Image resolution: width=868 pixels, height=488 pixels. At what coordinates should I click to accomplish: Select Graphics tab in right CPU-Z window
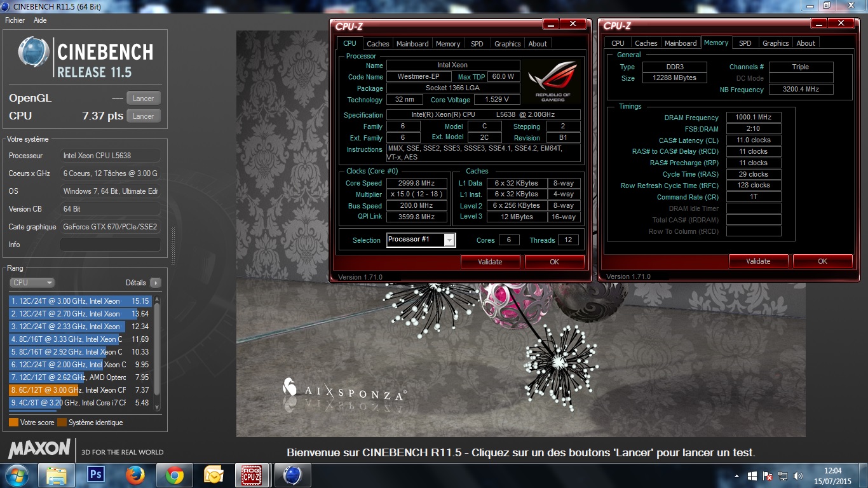pyautogui.click(x=775, y=43)
